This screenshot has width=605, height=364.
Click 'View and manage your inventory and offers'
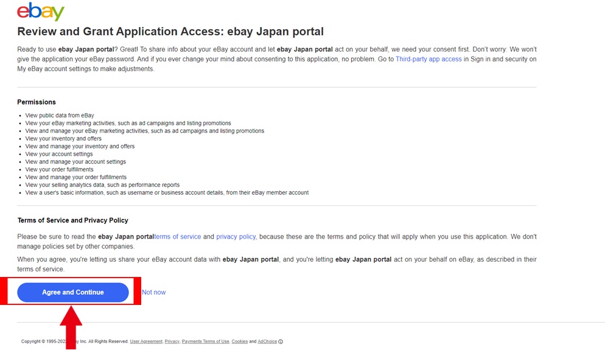(80, 146)
